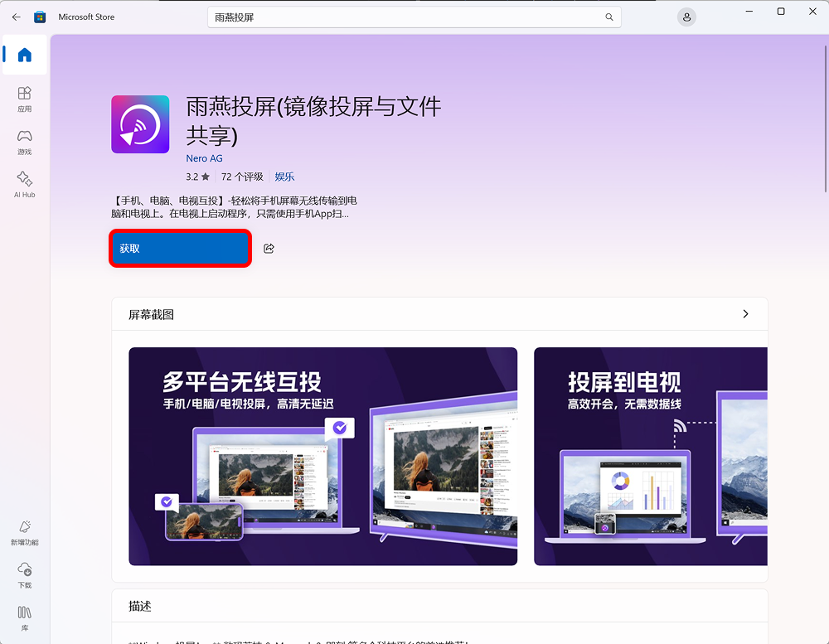Open the user account profile icon
This screenshot has width=829, height=644.
coord(686,17)
